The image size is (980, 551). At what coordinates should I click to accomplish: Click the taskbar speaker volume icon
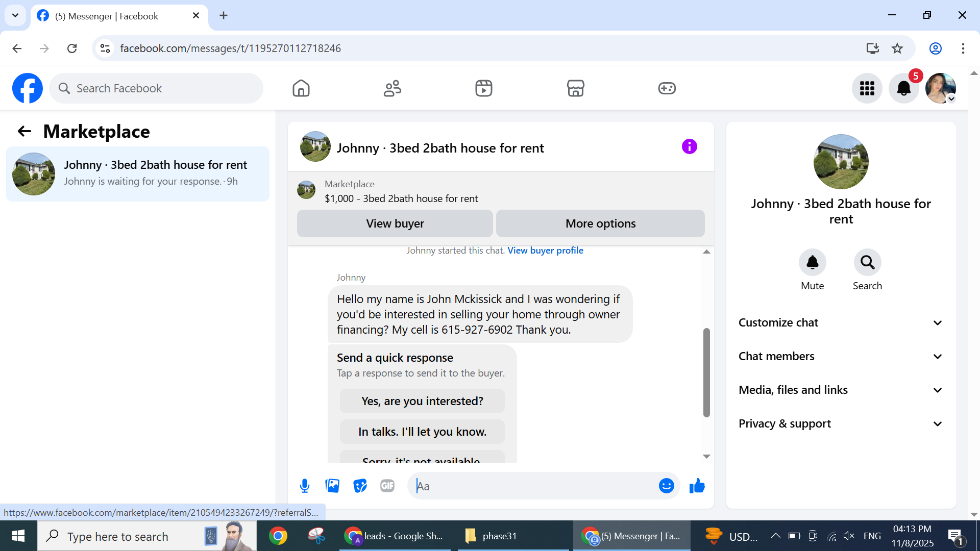pyautogui.click(x=849, y=536)
